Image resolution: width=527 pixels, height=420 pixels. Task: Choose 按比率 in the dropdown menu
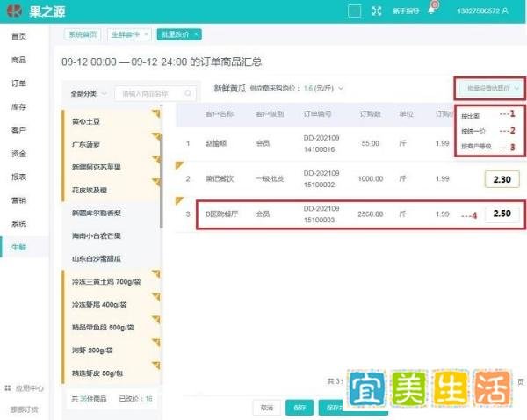[x=470, y=116]
